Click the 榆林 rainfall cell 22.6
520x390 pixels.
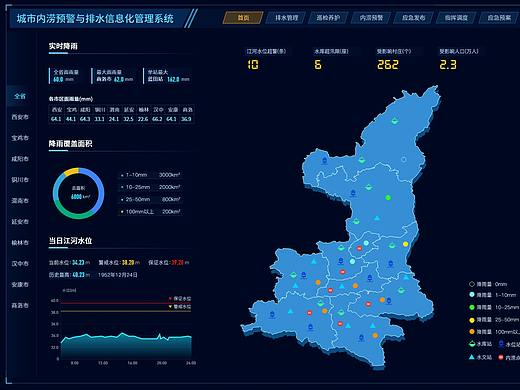(143, 119)
